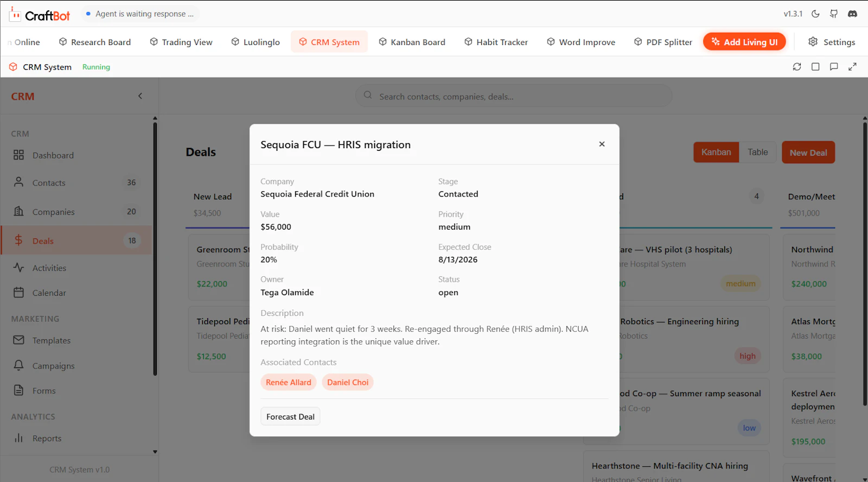The image size is (868, 482).
Task: Switch the deals view to Kanban
Action: tap(716, 152)
